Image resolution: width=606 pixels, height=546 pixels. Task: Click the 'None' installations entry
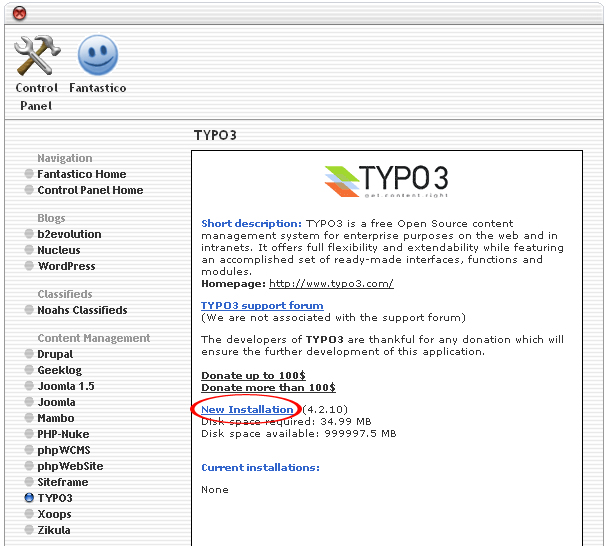coord(215,490)
